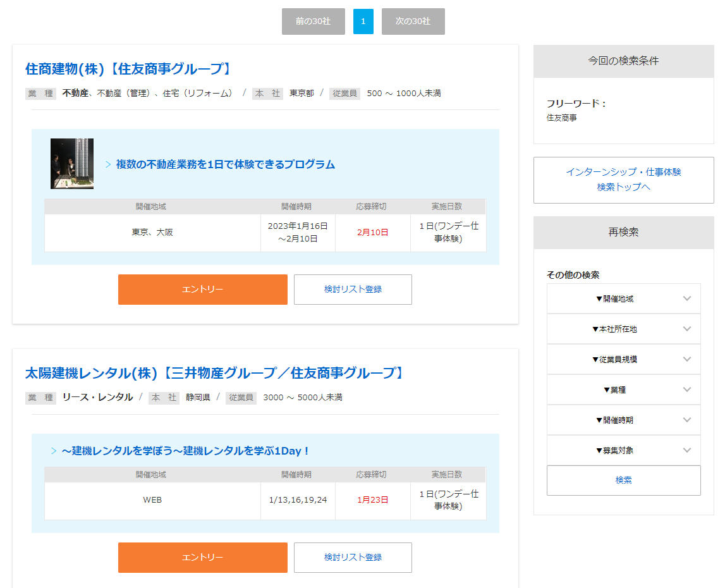The height and width of the screenshot is (588, 725).
Task: Open 太陽建機レンタル(株) company title link
Action: coord(216,373)
